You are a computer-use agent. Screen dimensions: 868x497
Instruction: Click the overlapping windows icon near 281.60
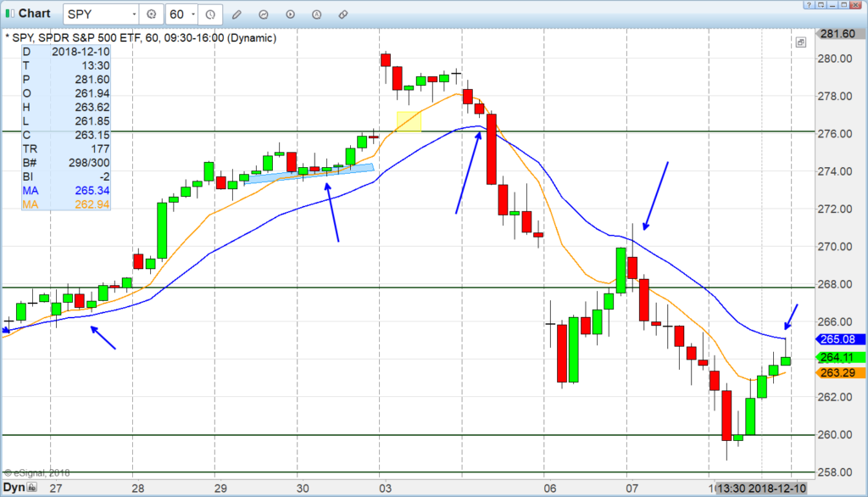800,42
